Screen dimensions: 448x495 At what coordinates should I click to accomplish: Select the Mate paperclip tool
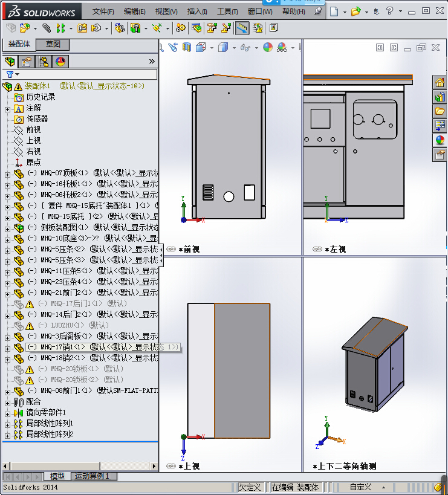pyautogui.click(x=47, y=28)
